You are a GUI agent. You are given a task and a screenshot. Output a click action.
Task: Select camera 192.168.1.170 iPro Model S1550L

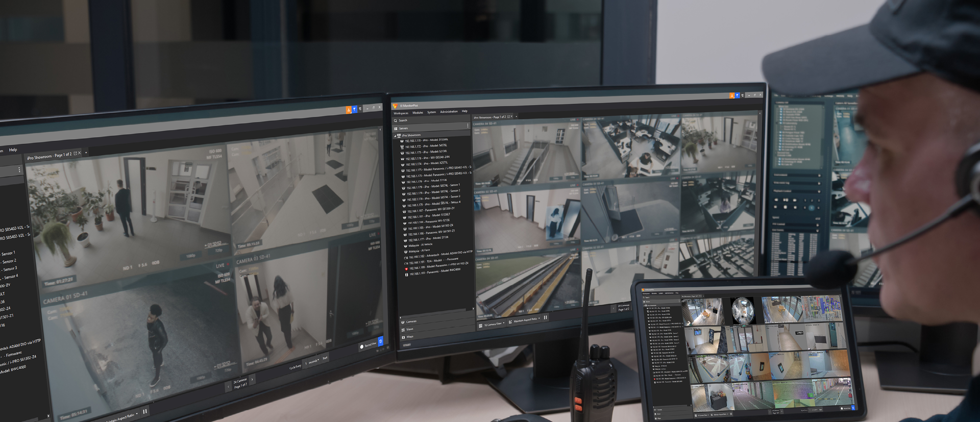(x=424, y=140)
